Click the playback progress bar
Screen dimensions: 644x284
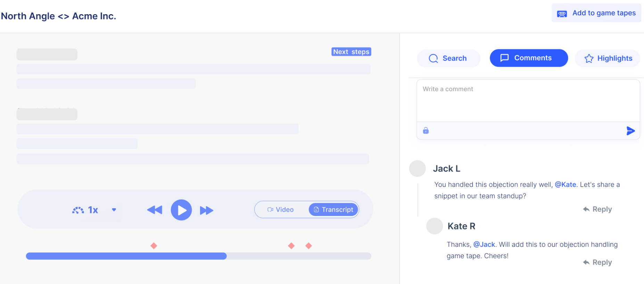[x=199, y=256]
